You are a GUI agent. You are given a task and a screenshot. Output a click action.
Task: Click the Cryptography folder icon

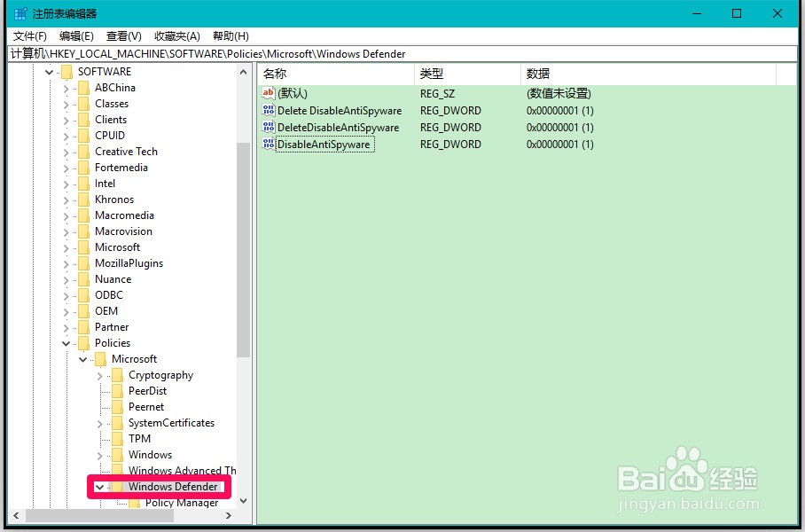[x=118, y=375]
